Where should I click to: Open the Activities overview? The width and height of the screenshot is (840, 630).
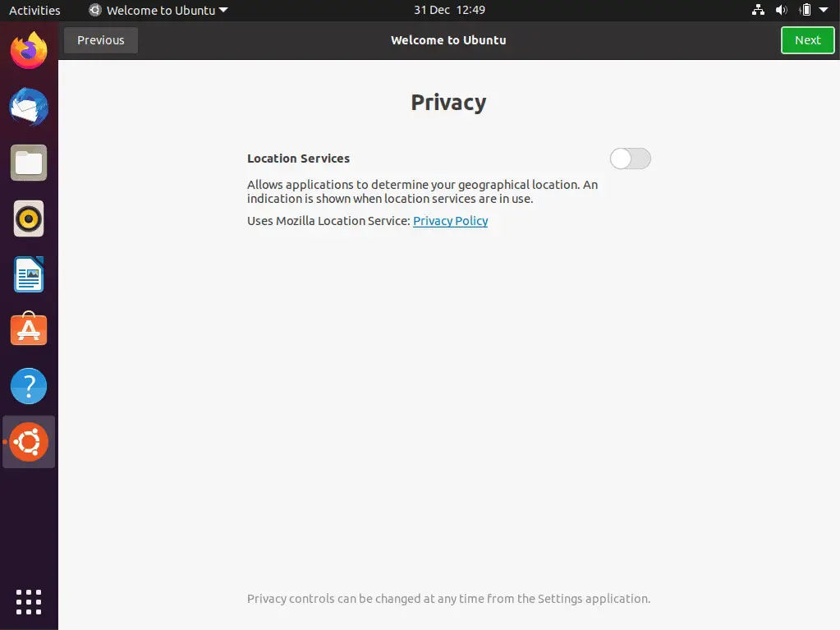point(34,10)
